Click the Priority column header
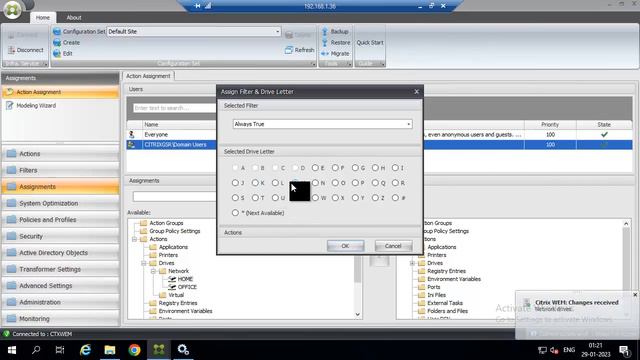 550,124
